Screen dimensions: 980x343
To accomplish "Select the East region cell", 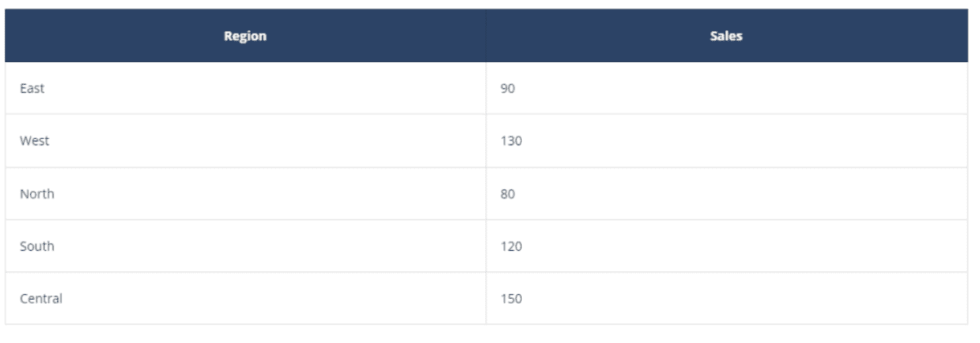I will [x=246, y=89].
